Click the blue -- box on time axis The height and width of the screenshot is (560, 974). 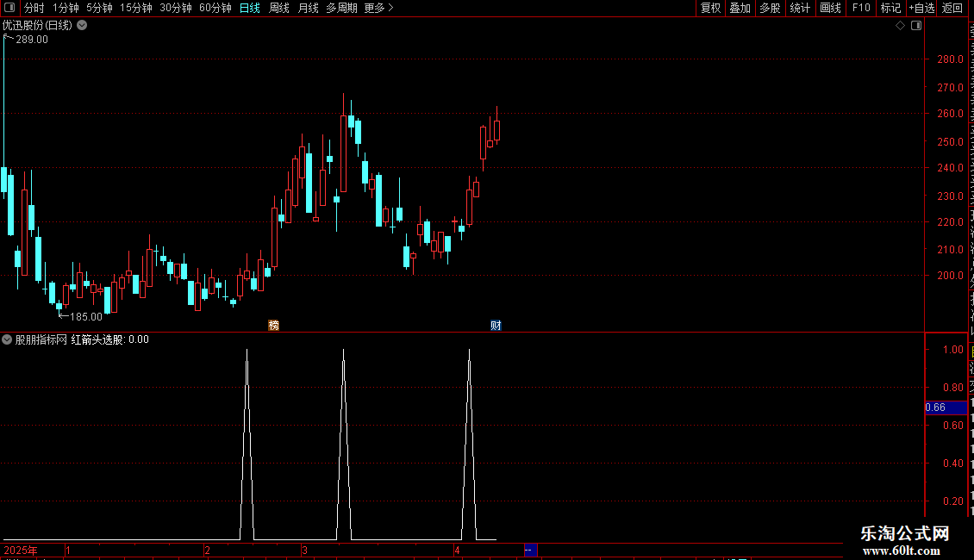tap(530, 550)
